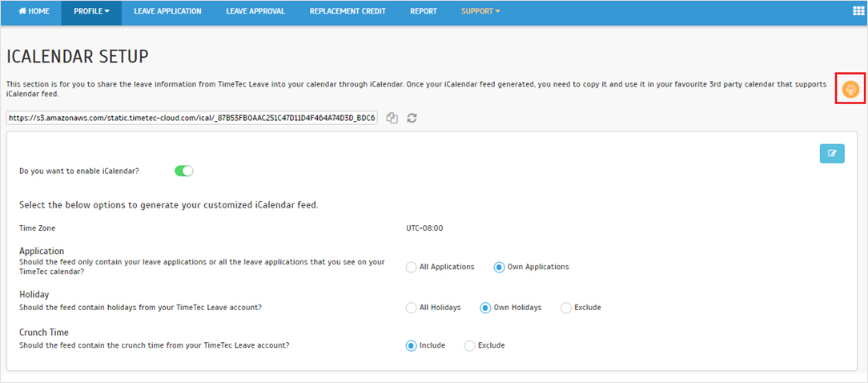Click the iCalendar feed URL field
868x383 pixels.
pos(192,118)
